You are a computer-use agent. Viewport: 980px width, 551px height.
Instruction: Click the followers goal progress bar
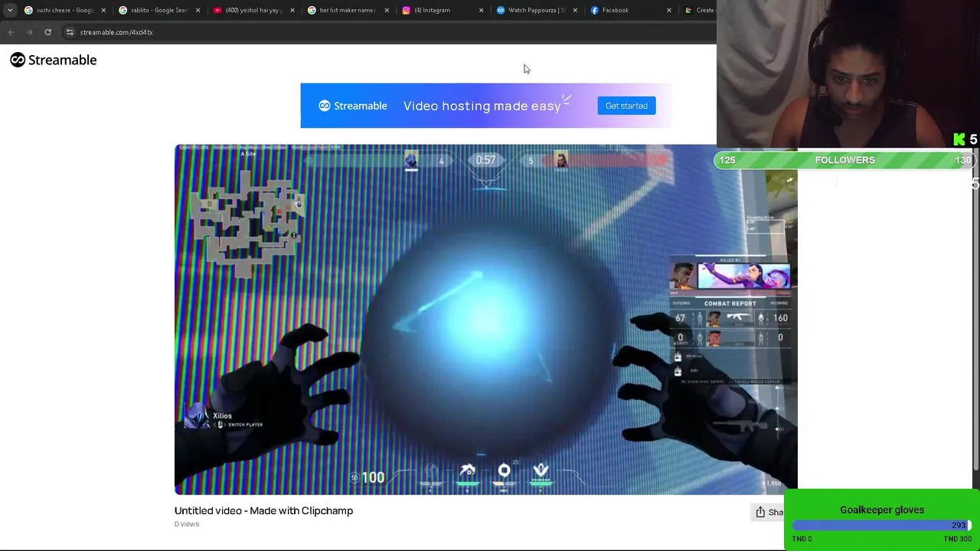[x=844, y=160]
